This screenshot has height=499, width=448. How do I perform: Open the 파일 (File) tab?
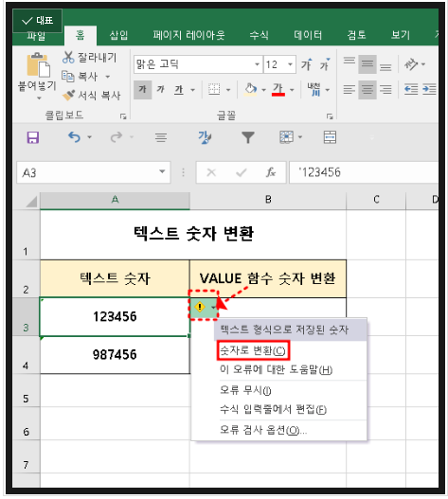(x=36, y=36)
